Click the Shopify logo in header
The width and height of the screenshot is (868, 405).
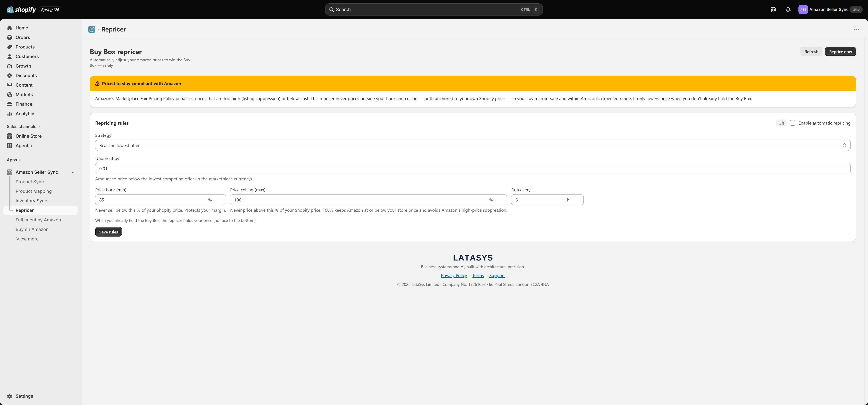[22, 9]
